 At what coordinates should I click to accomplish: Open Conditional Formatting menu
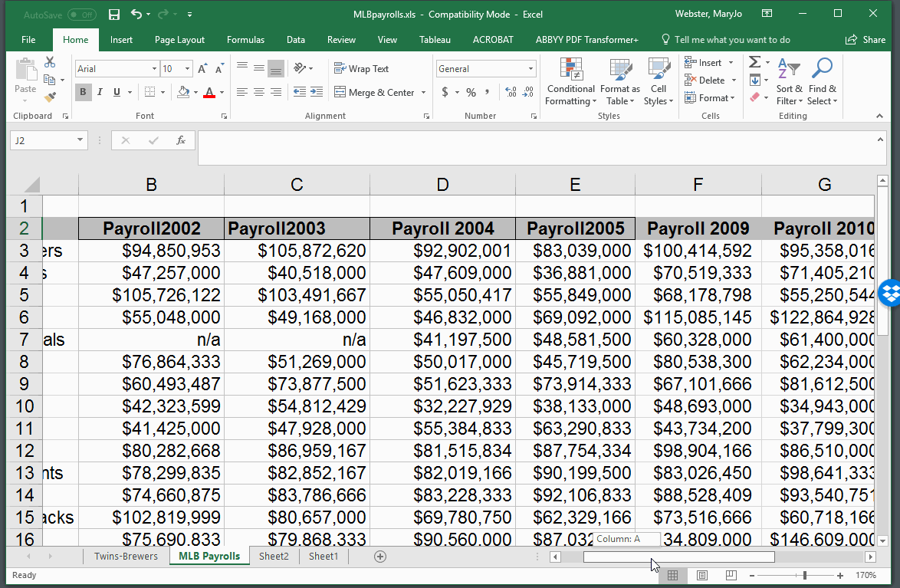[570, 81]
